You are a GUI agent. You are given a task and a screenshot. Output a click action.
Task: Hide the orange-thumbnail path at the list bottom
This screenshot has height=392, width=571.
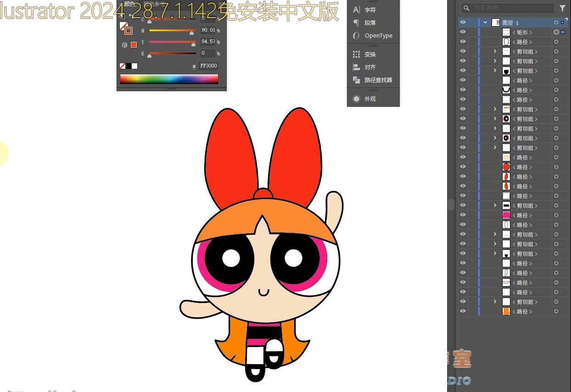coord(463,311)
